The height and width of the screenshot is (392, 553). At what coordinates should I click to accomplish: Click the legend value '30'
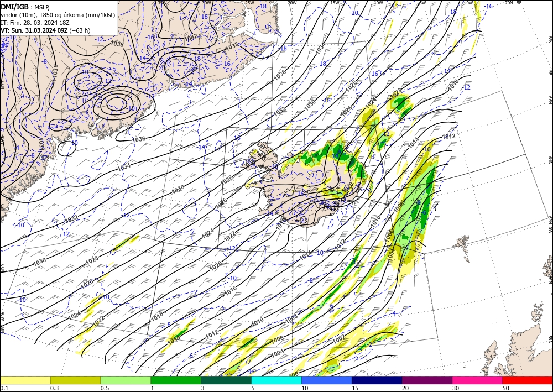pos(456,388)
